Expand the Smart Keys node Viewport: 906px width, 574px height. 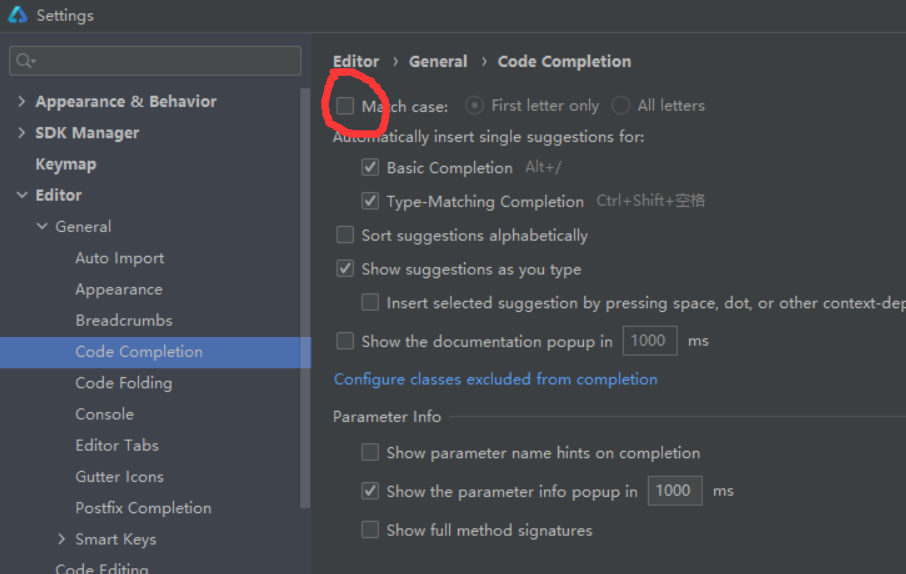click(x=64, y=539)
